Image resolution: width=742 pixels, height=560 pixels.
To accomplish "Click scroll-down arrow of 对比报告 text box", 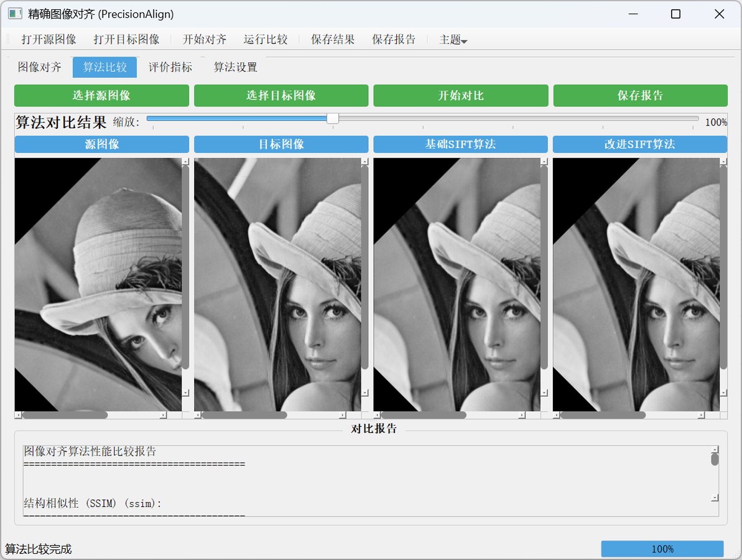I will [715, 498].
